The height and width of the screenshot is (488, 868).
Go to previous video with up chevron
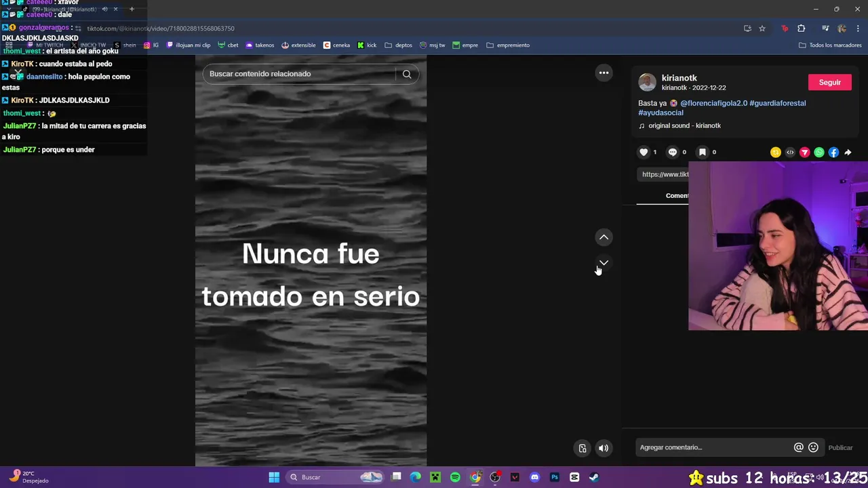(x=604, y=237)
